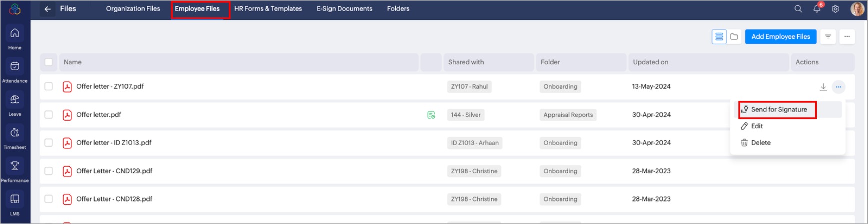Click the 13-May-2024 date
The image size is (868, 224).
651,86
